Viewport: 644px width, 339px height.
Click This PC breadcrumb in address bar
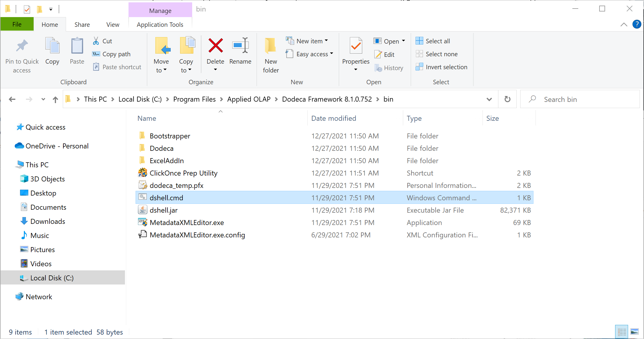click(95, 99)
